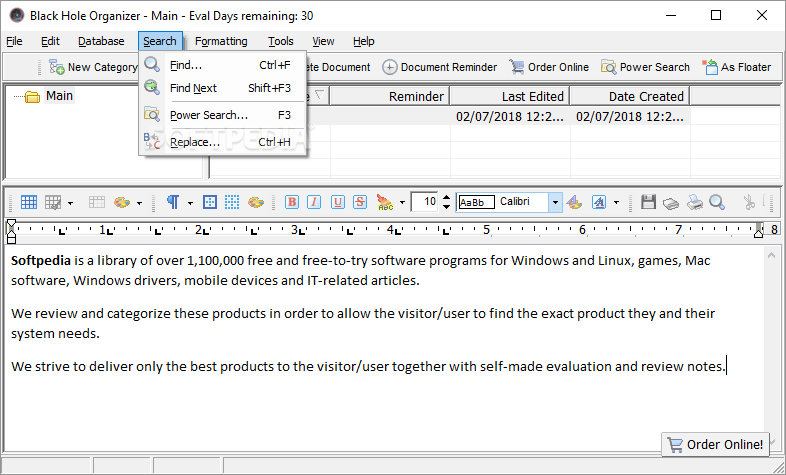Click New Category toolbar button
This screenshot has height=475, width=786.
(x=93, y=67)
